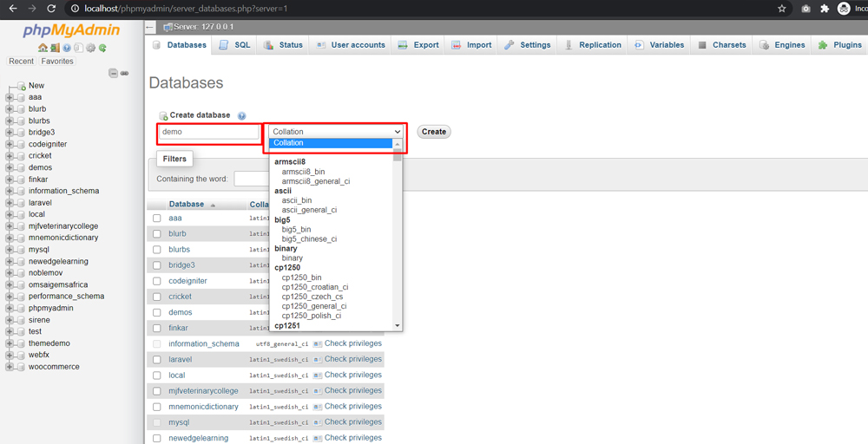
Task: Switch to the Import tab
Action: [x=471, y=45]
